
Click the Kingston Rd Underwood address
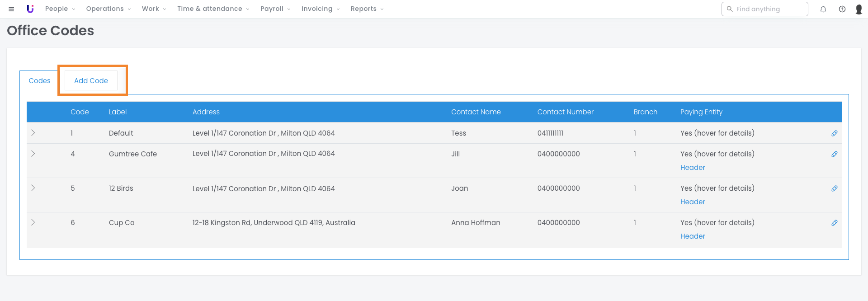pyautogui.click(x=274, y=223)
